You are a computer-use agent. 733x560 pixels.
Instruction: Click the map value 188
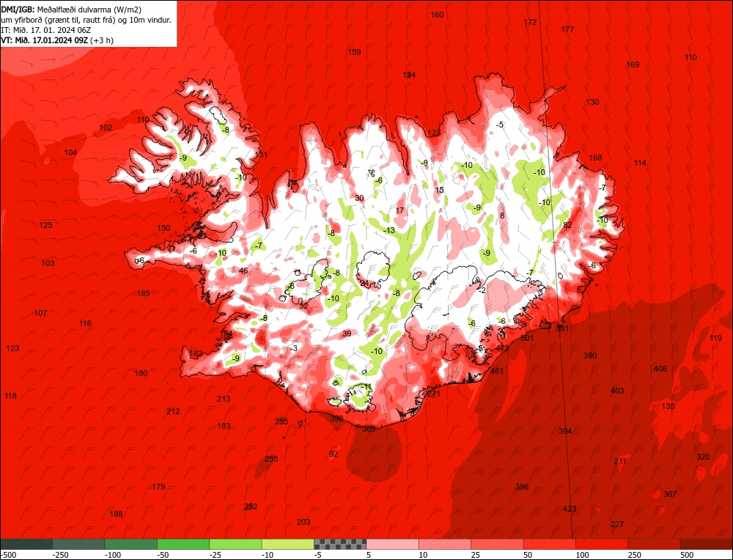point(116,514)
